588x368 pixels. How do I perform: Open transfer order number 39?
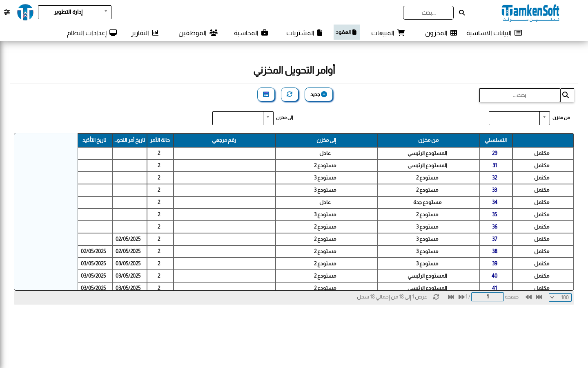point(494,263)
